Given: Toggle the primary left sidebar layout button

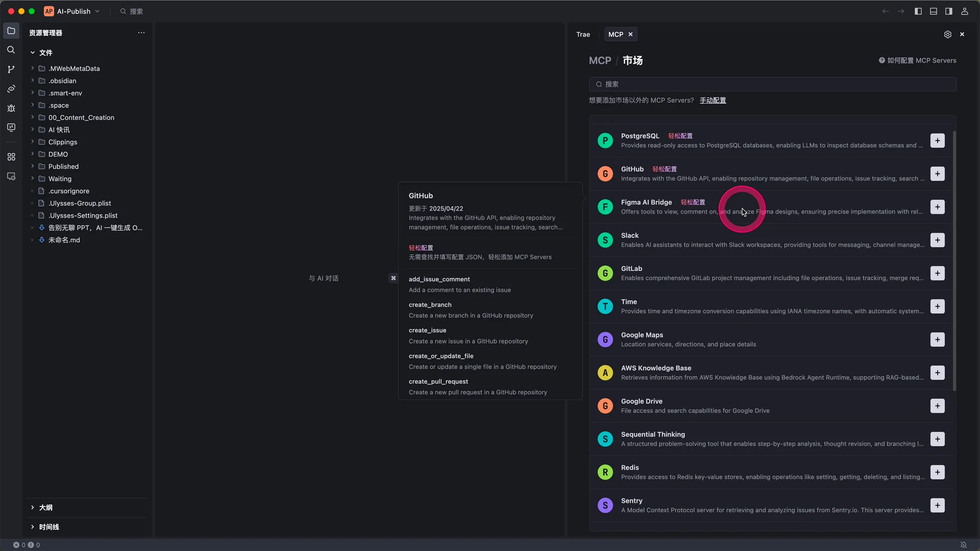Looking at the screenshot, I should pyautogui.click(x=918, y=11).
